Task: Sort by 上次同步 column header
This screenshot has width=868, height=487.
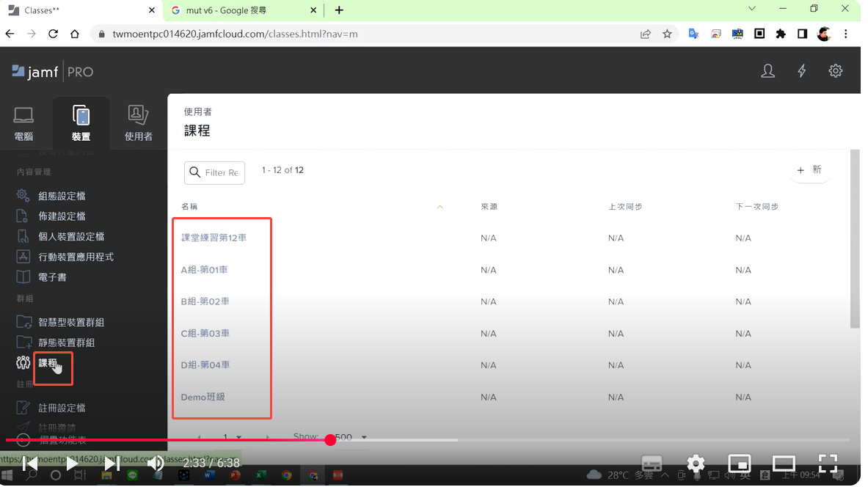Action: [625, 206]
